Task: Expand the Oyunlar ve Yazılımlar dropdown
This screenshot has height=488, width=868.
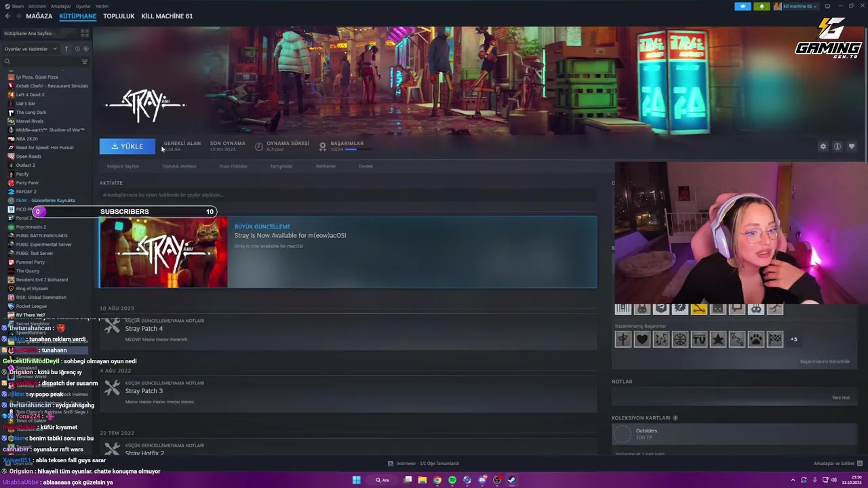Action: [31, 49]
